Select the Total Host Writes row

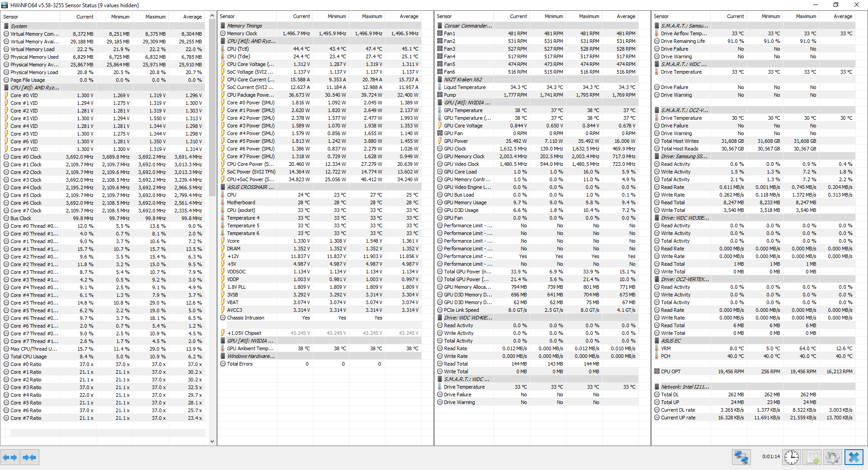(754, 141)
